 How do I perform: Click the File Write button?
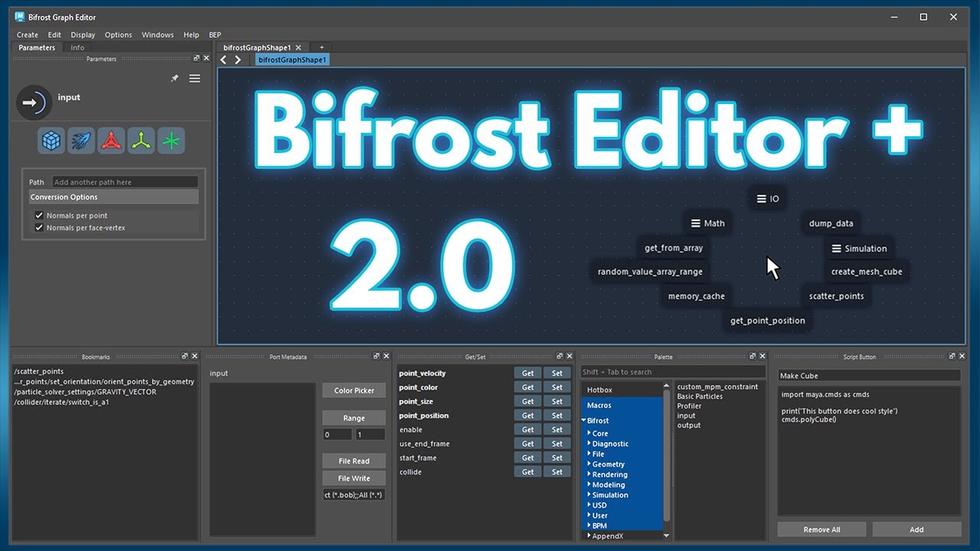point(354,478)
